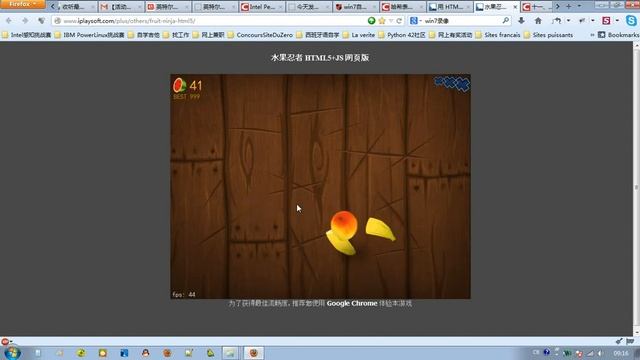Image resolution: width=640 pixels, height=360 pixels.
Task: Open the search engine selector dropdown
Action: (415, 21)
